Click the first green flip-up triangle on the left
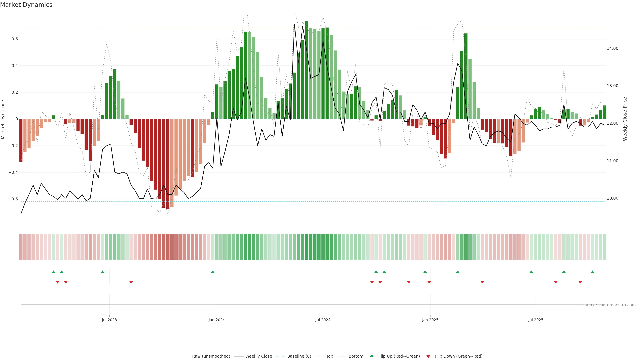This screenshot has height=362, width=644. 53,272
